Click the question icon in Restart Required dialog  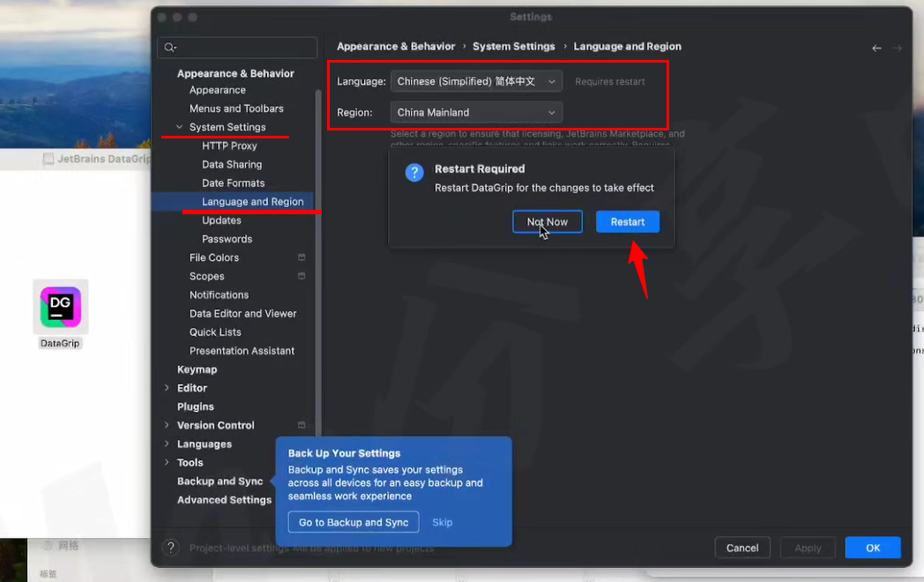pyautogui.click(x=414, y=173)
